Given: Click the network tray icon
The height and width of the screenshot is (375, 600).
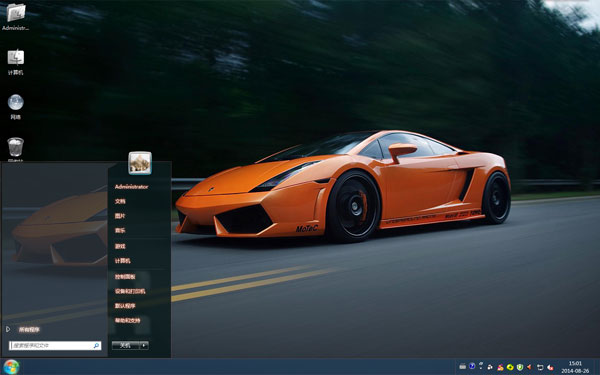Looking at the screenshot, I should pos(540,367).
